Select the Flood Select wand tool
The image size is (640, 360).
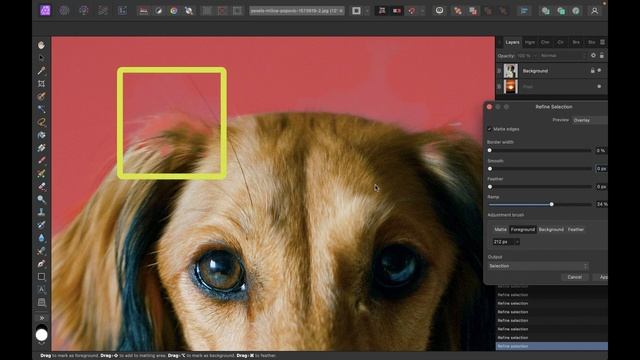[x=41, y=109]
